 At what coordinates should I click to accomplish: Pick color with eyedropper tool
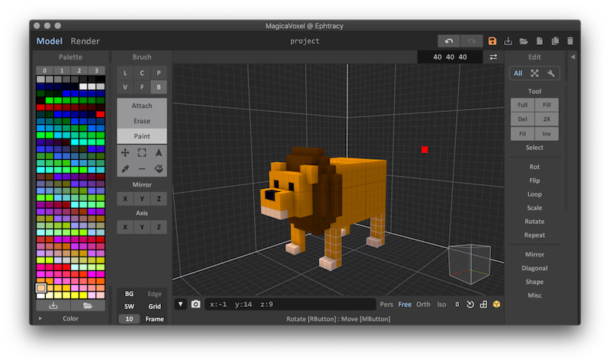tap(125, 168)
